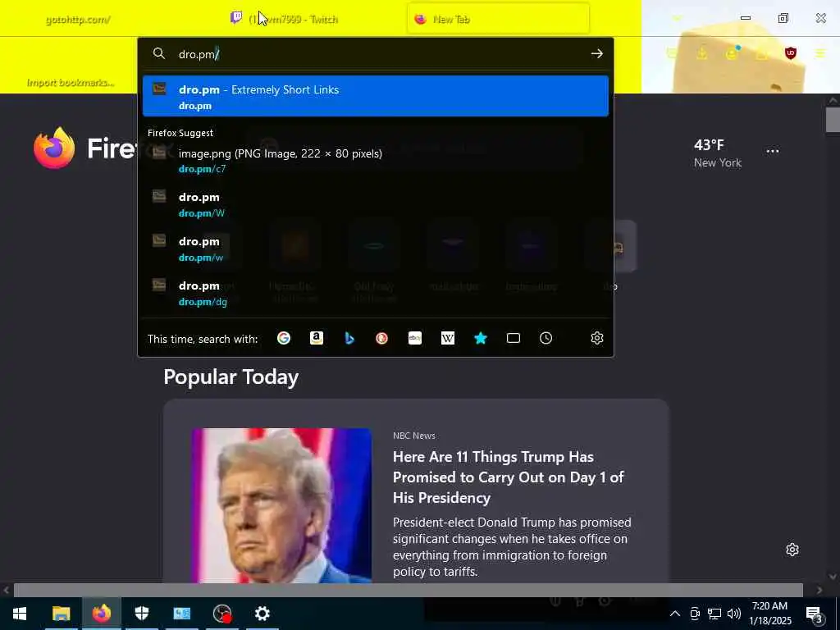Select the lowercase dro.pm/w suggestion

[376, 249]
